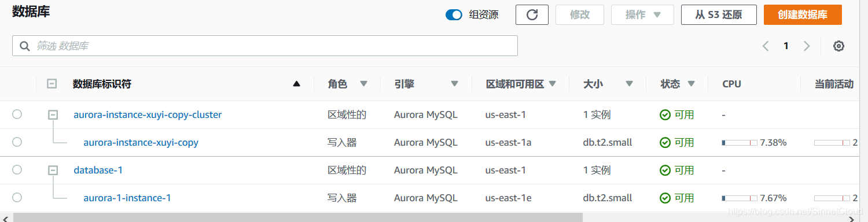
Task: Open aurora-instance-xuyi-copy instance link
Action: [x=141, y=142]
